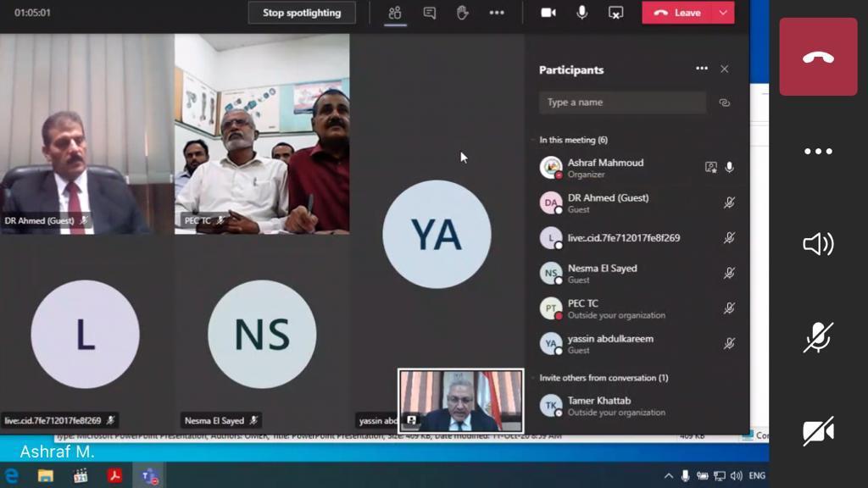
Task: Copy the meeting join link icon
Action: 725,103
